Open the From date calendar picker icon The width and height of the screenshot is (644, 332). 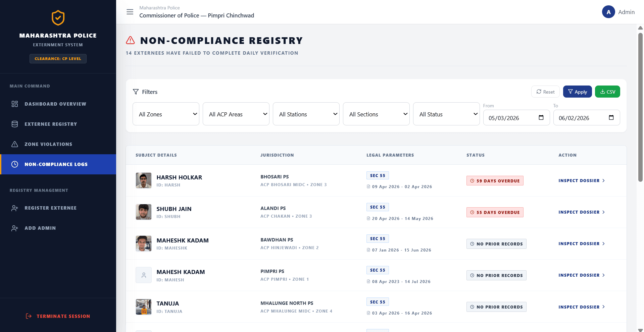point(541,118)
